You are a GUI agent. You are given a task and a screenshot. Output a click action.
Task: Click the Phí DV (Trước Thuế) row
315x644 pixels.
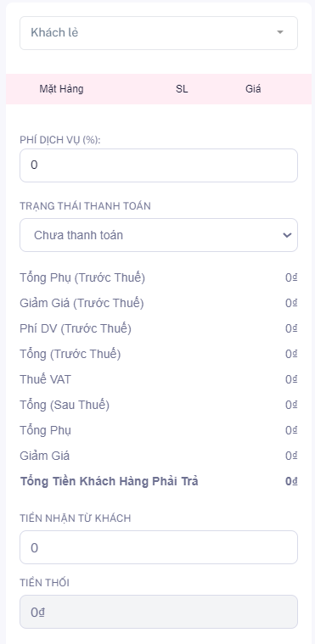(158, 329)
